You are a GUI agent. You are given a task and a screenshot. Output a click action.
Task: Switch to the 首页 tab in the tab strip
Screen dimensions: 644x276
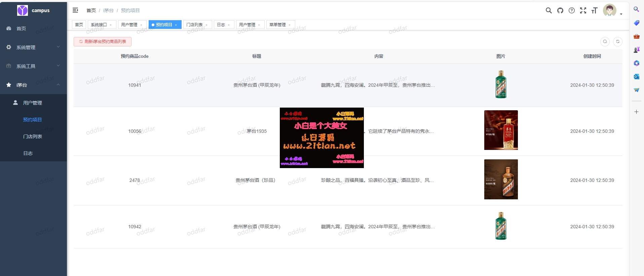tap(79, 25)
